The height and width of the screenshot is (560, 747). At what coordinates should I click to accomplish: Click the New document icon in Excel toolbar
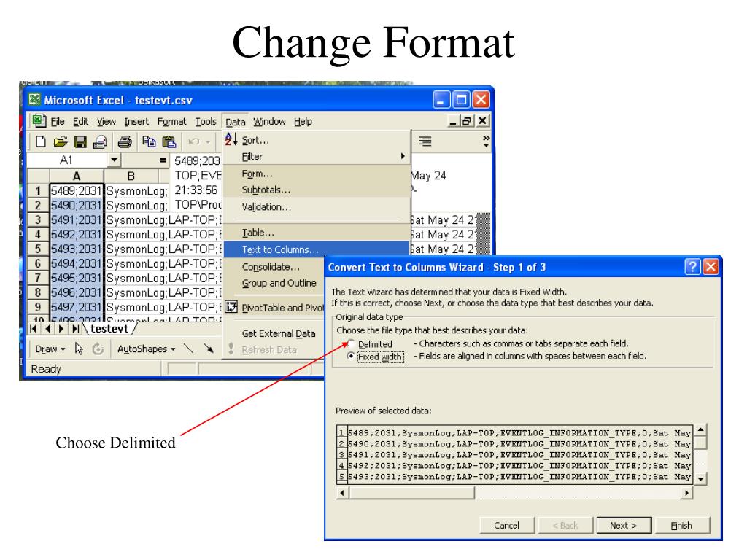pos(41,141)
